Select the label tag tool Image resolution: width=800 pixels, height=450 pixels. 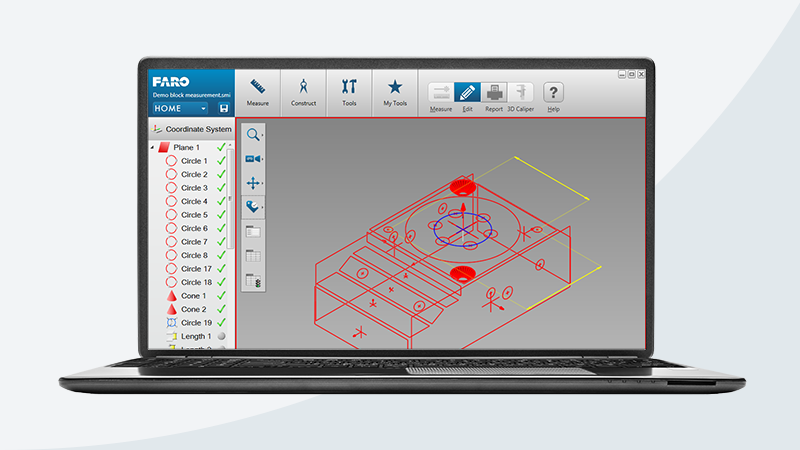pyautogui.click(x=253, y=207)
